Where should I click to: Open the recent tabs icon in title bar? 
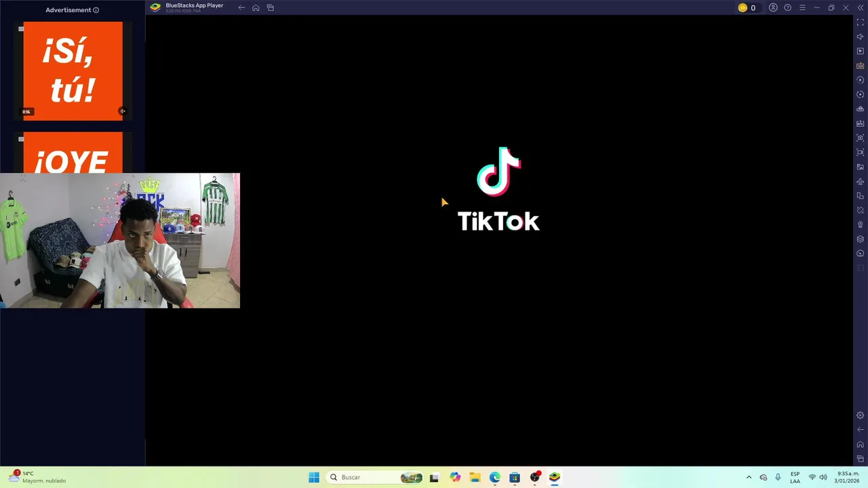point(270,7)
